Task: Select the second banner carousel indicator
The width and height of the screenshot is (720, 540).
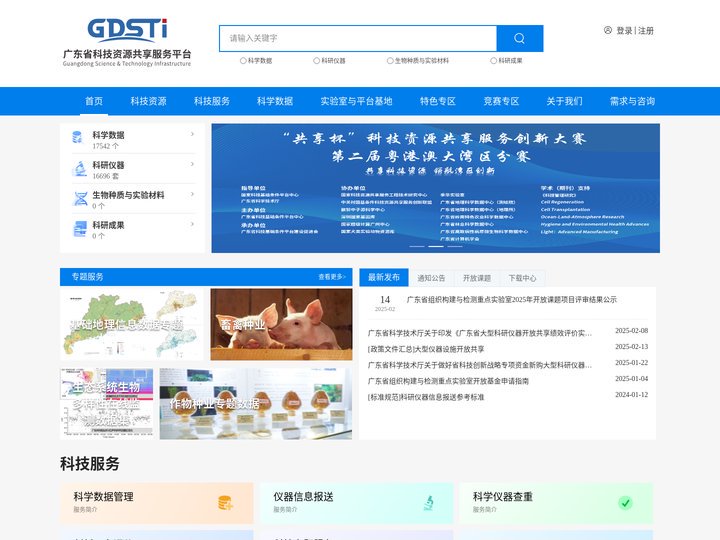Action: click(436, 247)
